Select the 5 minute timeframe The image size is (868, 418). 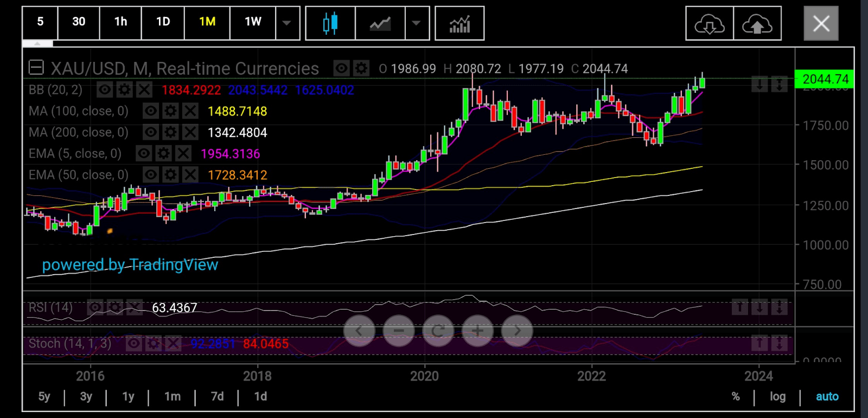pyautogui.click(x=40, y=22)
